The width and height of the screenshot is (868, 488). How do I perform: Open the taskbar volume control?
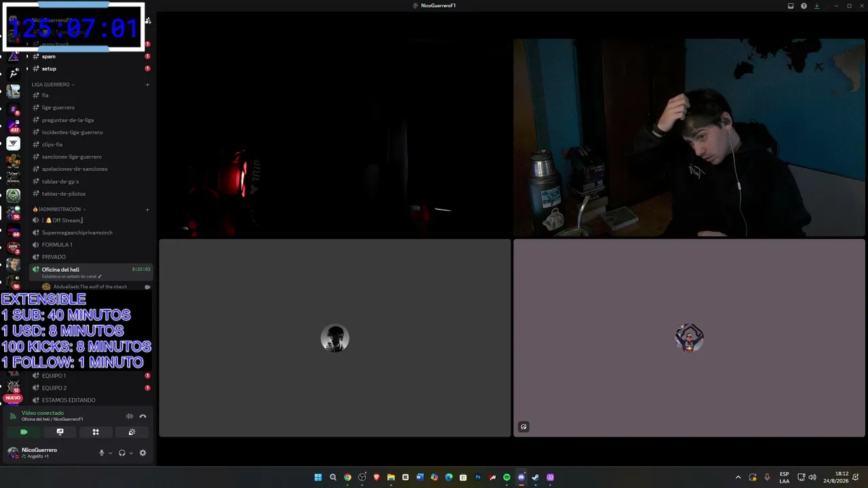(x=812, y=477)
